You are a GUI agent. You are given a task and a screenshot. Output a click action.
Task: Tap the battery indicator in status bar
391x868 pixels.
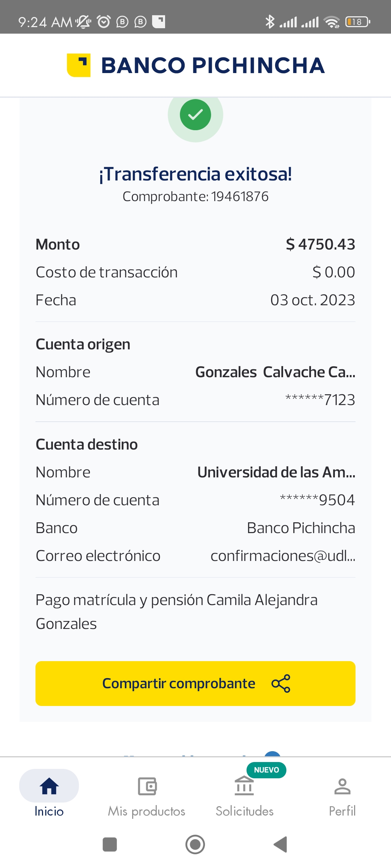(357, 22)
